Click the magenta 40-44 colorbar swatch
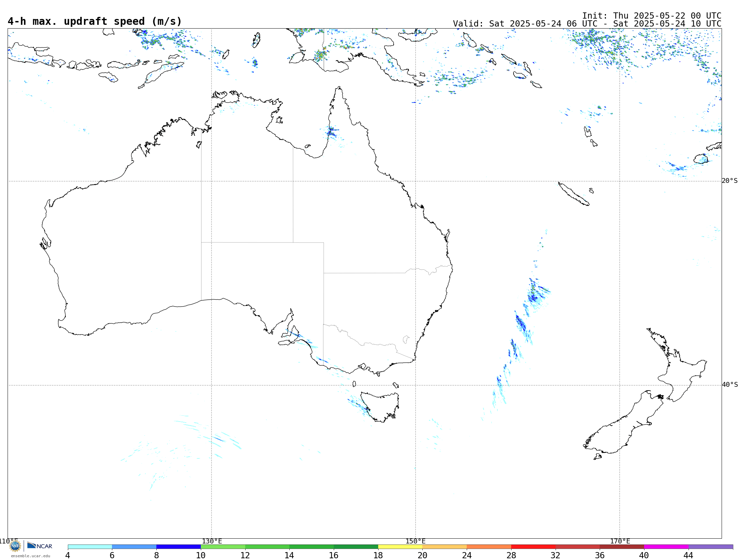This screenshot has height=560, width=744. point(666,547)
